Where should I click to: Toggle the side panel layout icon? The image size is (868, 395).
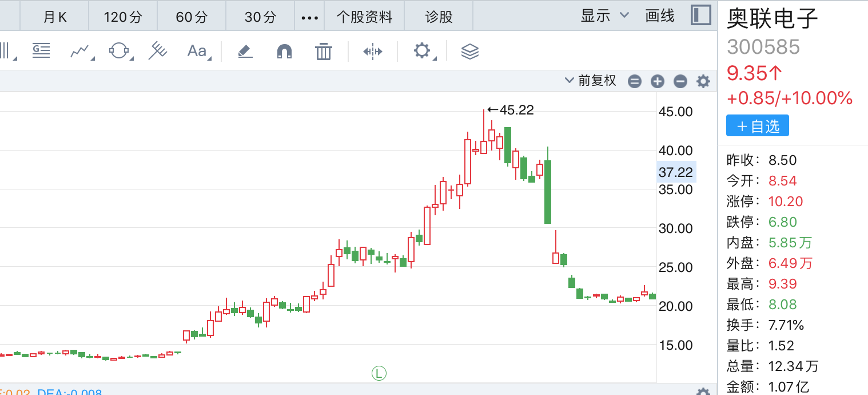[700, 15]
